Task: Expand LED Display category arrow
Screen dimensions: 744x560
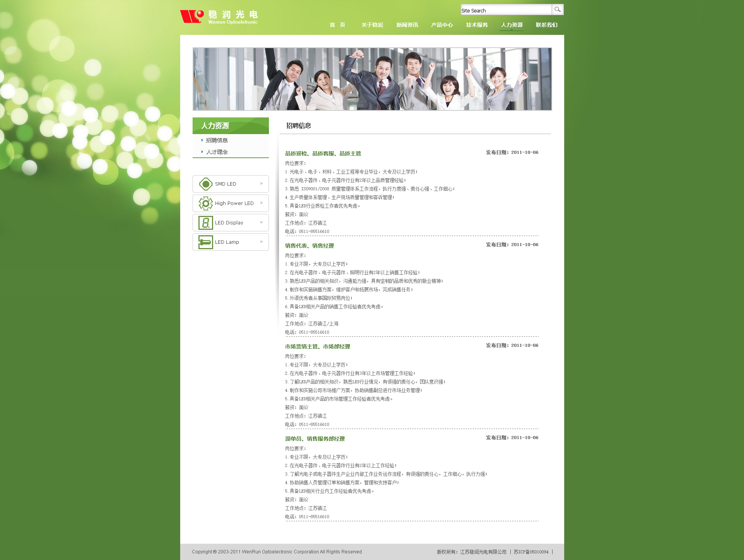Action: [262, 222]
